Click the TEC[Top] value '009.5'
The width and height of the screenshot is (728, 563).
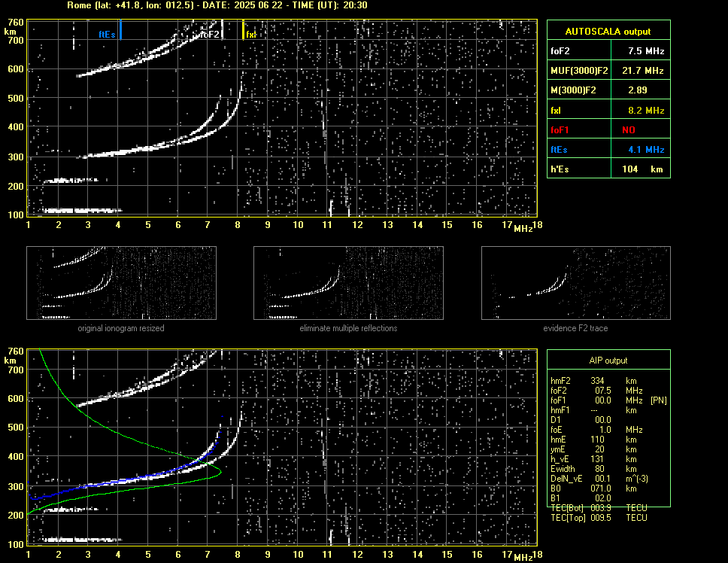(x=601, y=518)
